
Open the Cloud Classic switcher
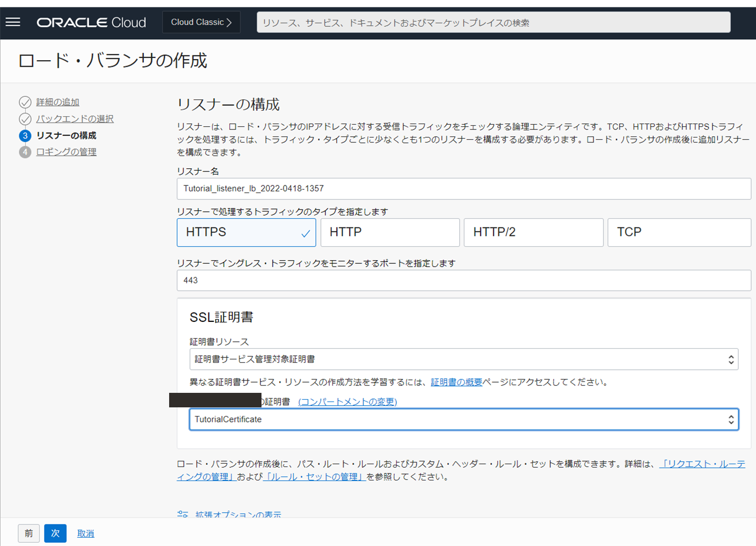[x=201, y=22]
